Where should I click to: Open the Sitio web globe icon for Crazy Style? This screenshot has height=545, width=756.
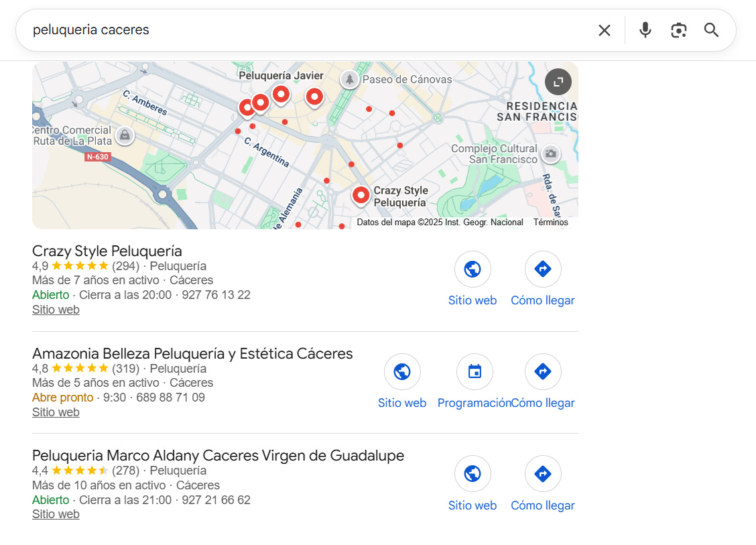[472, 269]
